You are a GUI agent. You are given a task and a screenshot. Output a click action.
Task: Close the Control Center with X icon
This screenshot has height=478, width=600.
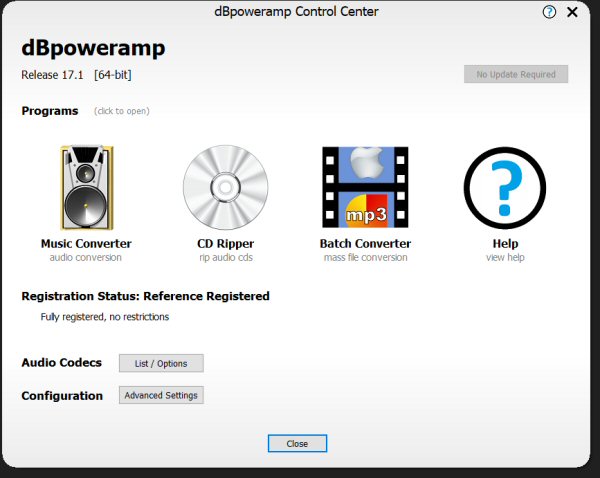click(572, 12)
